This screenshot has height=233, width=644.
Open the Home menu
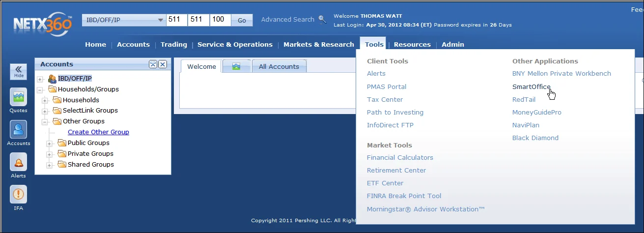[95, 44]
